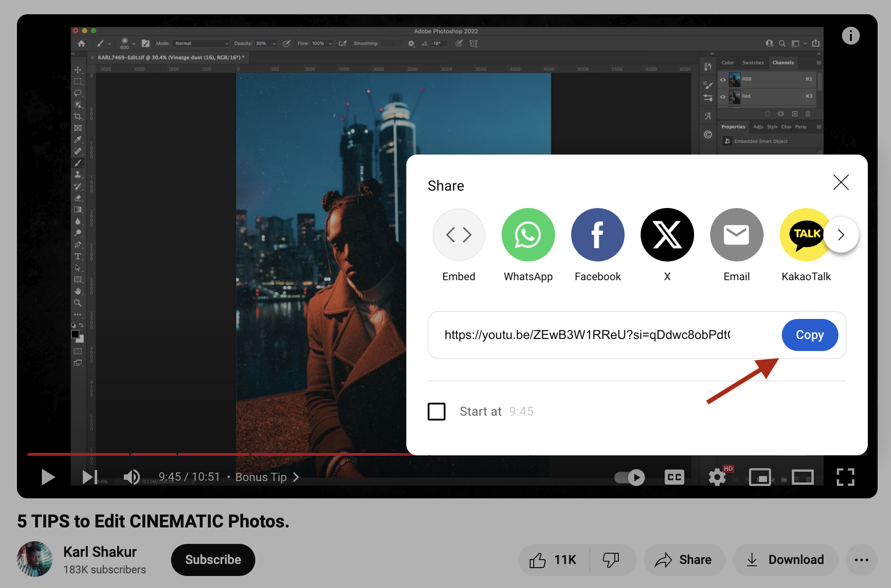Dislike the video
Screen dimensions: 891x588
click(611, 560)
